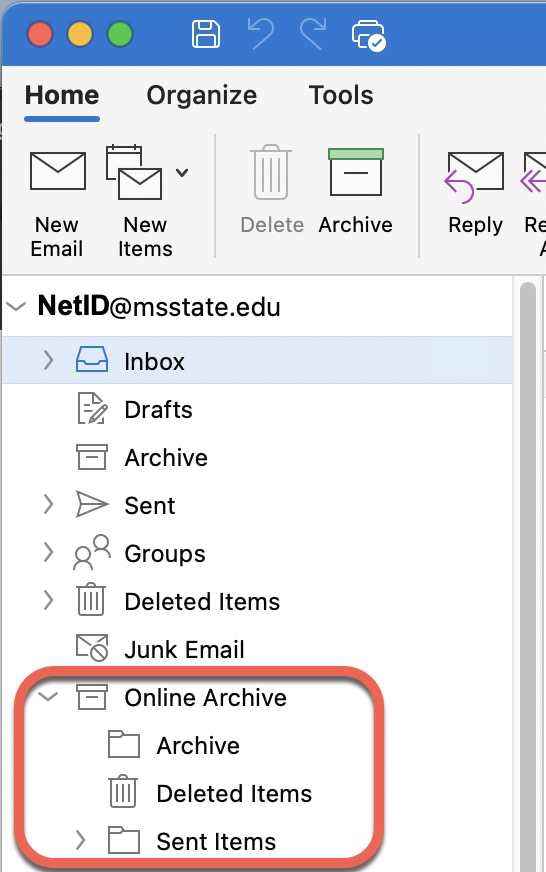Open the New Items dropdown arrow

click(182, 173)
